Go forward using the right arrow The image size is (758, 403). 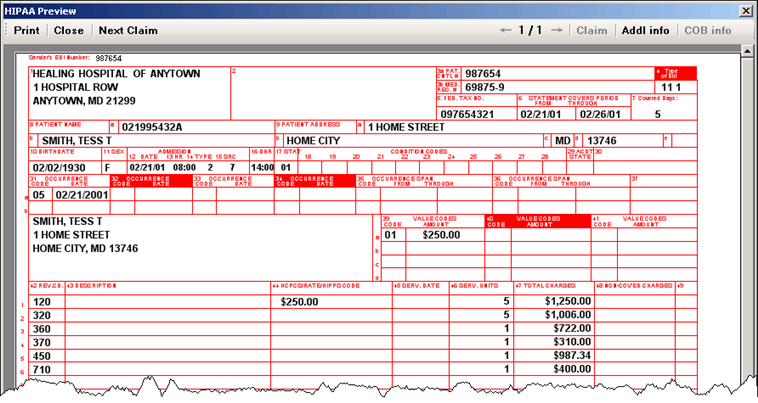point(556,31)
